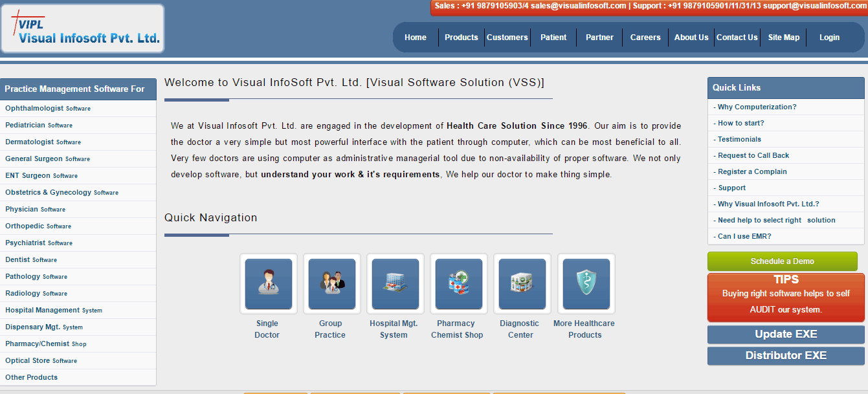Viewport: 868px width, 394px height.
Task: Open General Surgeon Software link
Action: 48,159
